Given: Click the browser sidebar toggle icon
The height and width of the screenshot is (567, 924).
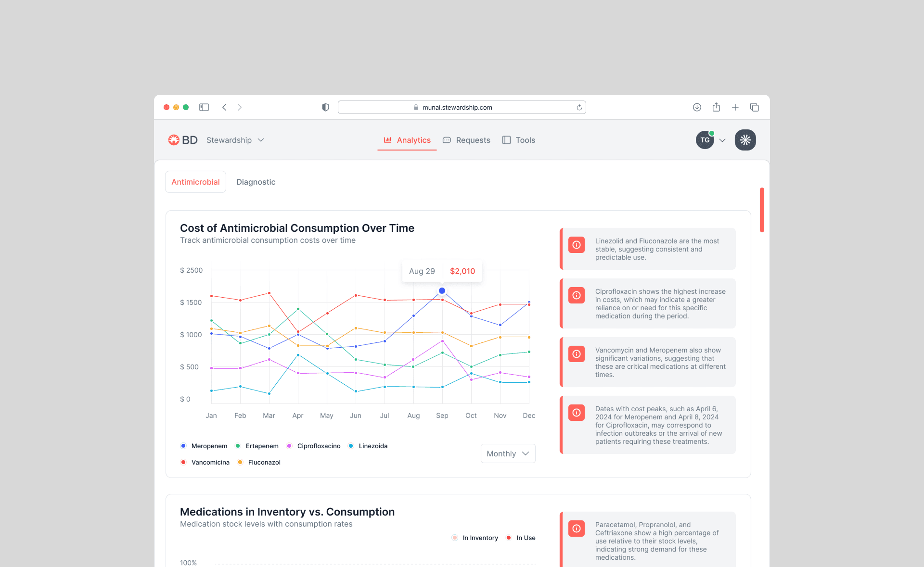Looking at the screenshot, I should (204, 107).
